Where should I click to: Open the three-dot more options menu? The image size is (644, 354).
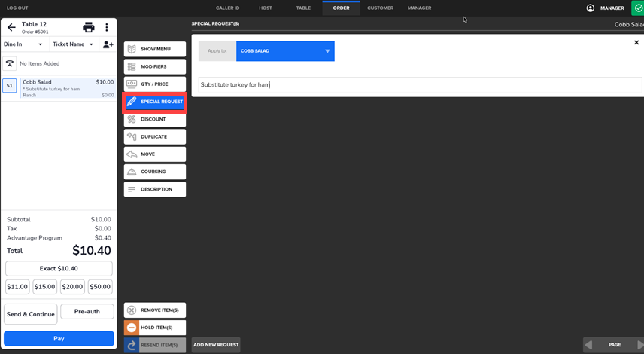click(x=107, y=28)
